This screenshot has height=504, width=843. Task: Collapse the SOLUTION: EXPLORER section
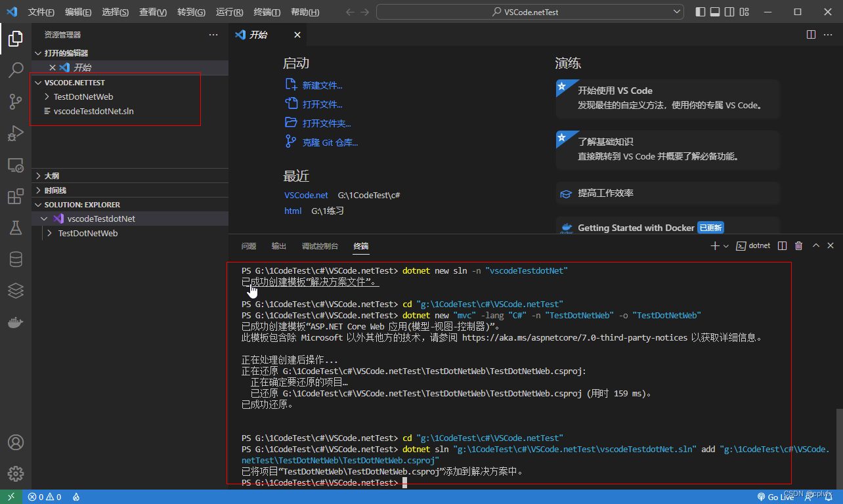(x=37, y=205)
